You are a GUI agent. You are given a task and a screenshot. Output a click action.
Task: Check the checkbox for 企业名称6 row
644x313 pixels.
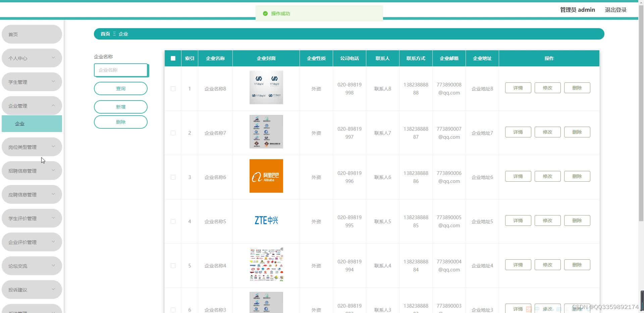click(x=173, y=177)
